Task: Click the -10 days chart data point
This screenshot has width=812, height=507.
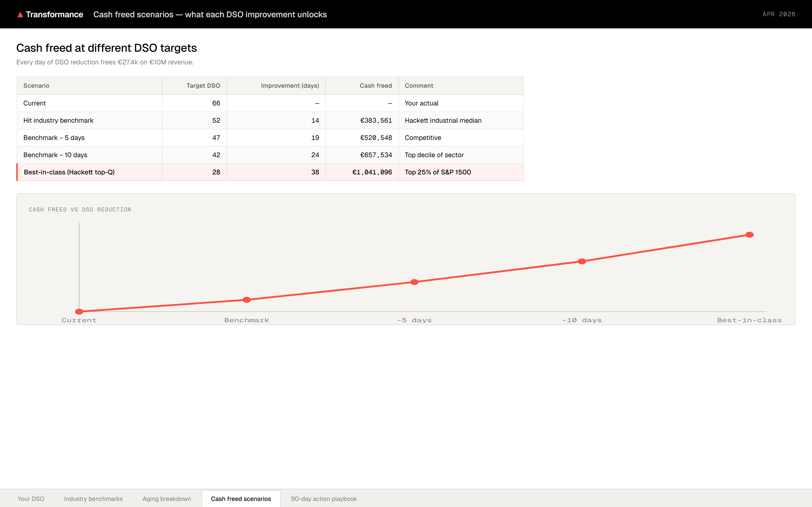Action: tap(582, 261)
